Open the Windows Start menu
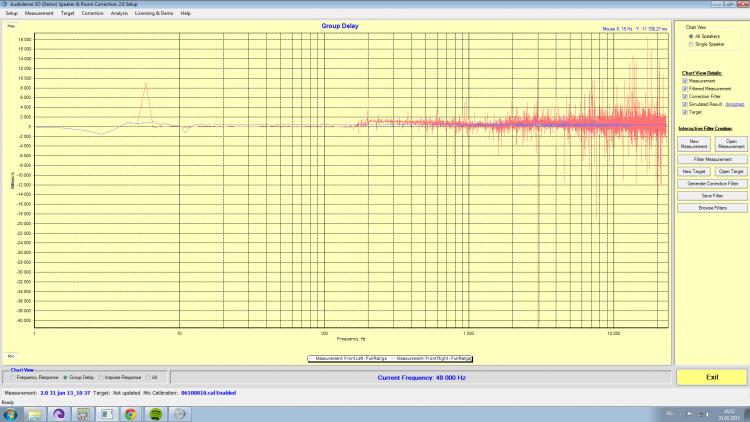Viewport: 750px width, 422px height. coord(10,414)
